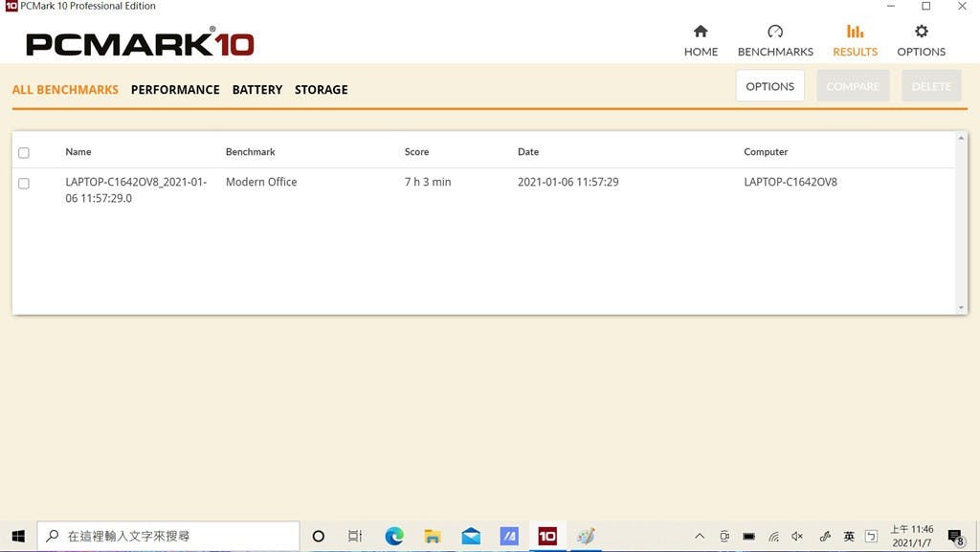
Task: Switch to the Battery tab
Action: coord(257,89)
